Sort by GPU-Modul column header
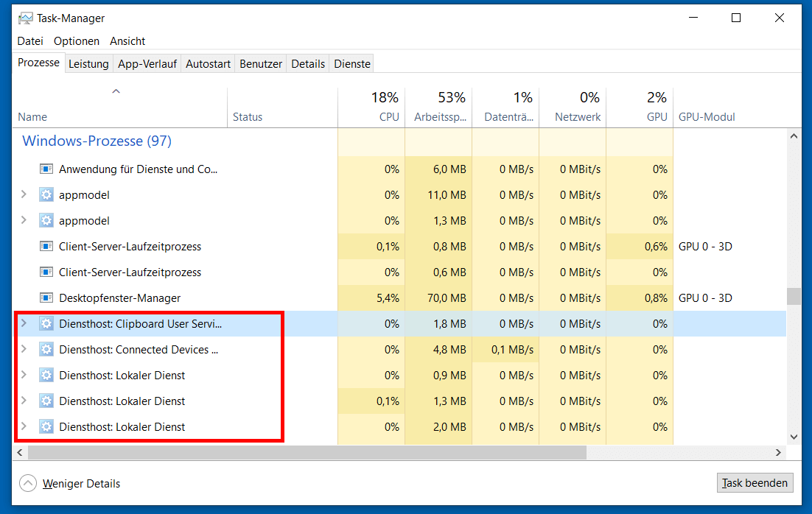The width and height of the screenshot is (812, 514). click(x=729, y=108)
